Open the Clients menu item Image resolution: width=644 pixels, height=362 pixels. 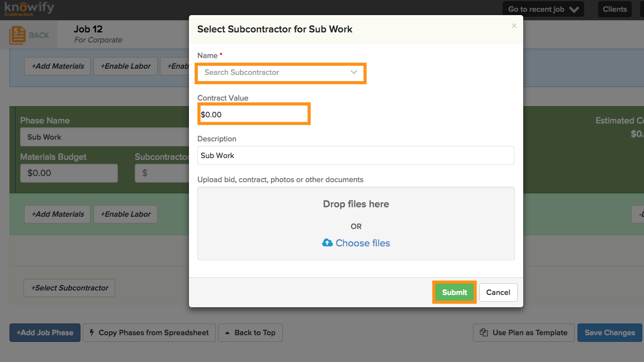pos(614,9)
